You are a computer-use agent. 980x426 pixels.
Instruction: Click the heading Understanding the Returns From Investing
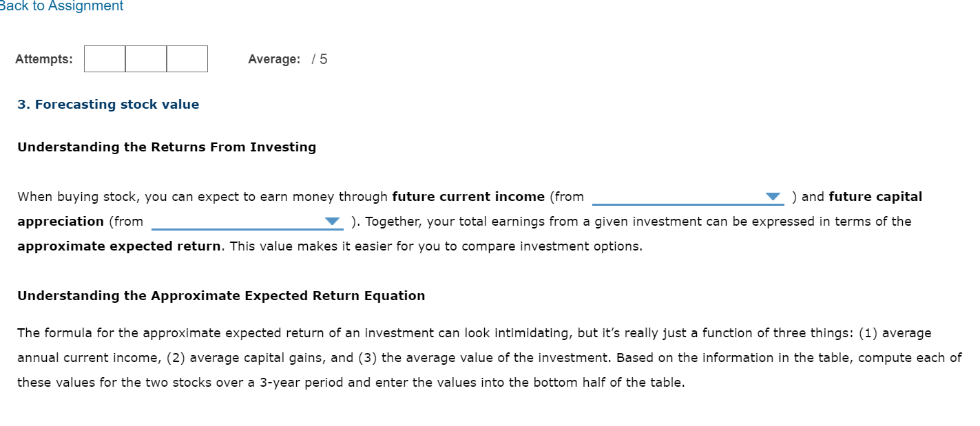167,147
